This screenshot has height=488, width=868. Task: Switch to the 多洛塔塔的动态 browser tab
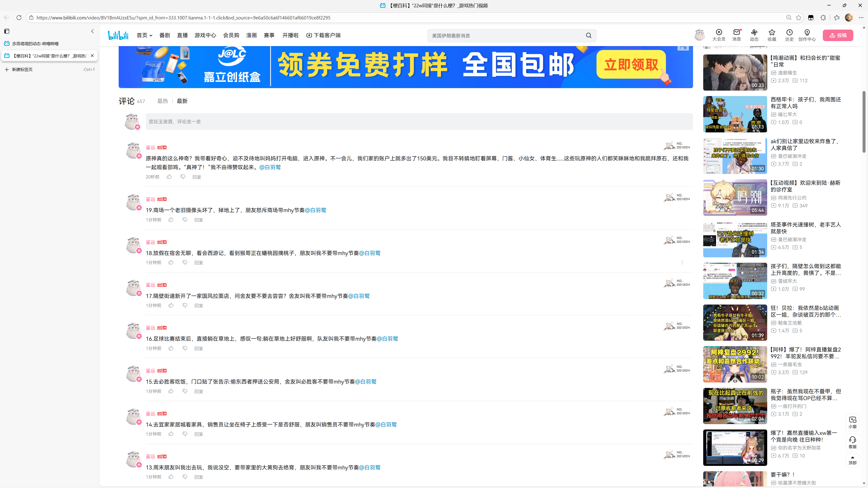[x=35, y=43]
